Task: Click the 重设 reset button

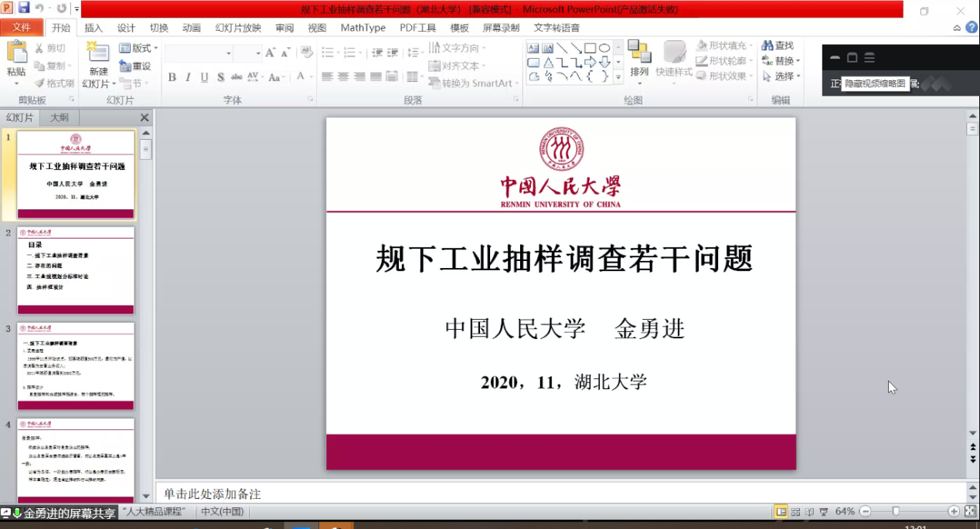Action: [136, 66]
